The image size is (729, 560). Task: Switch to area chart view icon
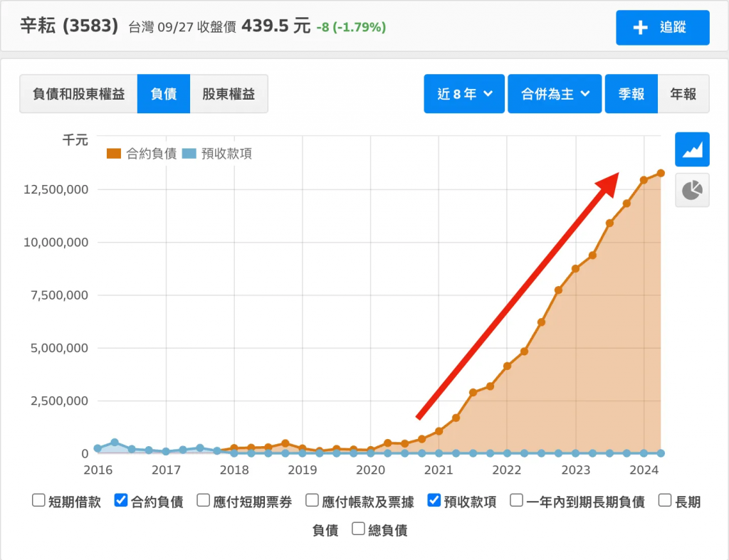click(x=692, y=149)
